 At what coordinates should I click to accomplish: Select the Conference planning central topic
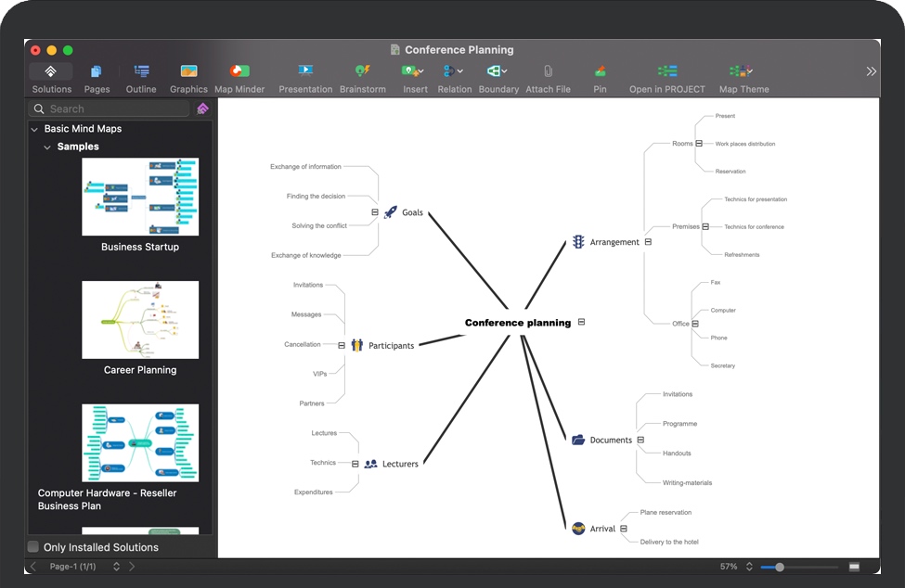(518, 323)
